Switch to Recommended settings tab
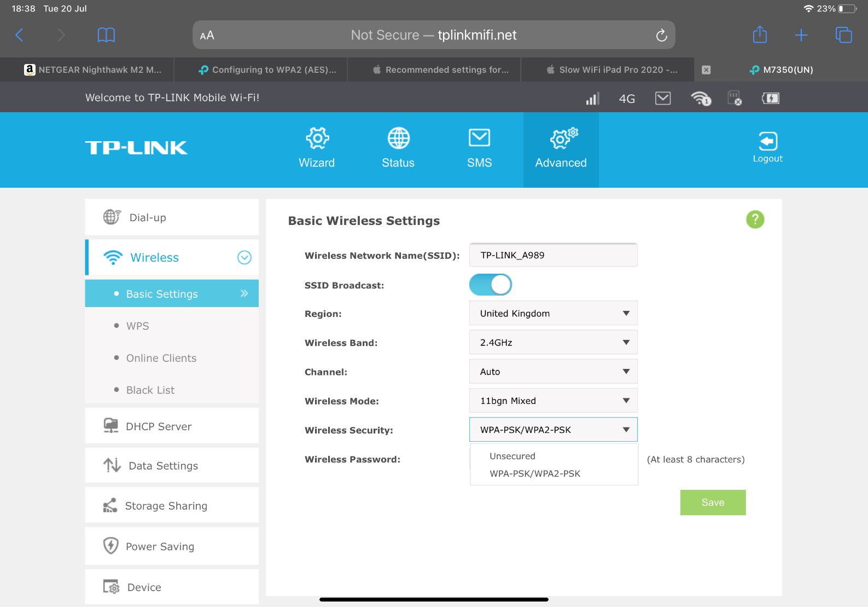 pos(434,70)
